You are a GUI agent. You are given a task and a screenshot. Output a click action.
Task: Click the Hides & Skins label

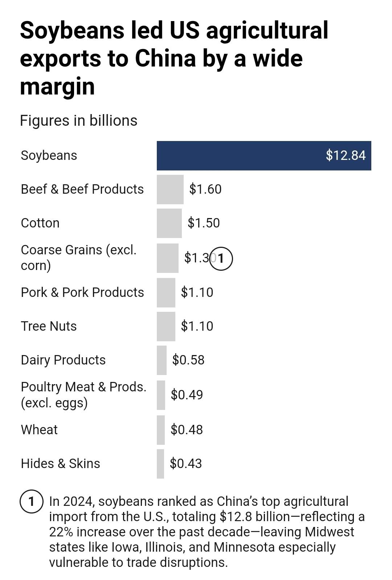point(60,464)
